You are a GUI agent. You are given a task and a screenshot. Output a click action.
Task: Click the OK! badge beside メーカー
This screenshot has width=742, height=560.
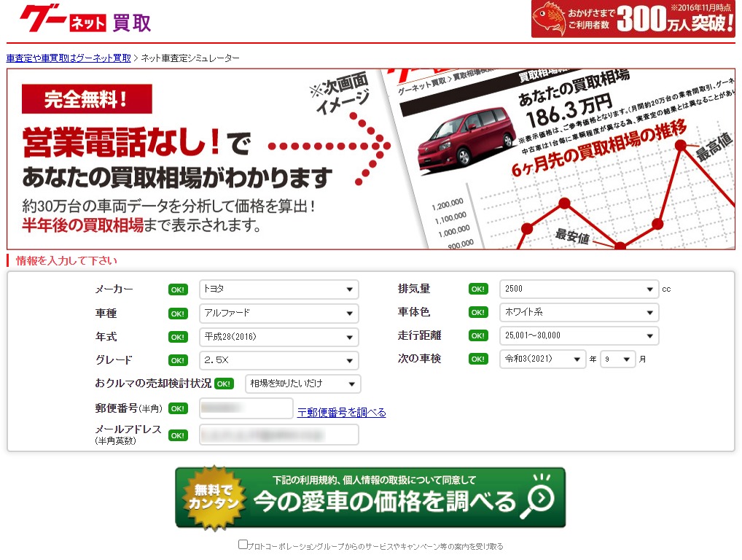(x=177, y=289)
